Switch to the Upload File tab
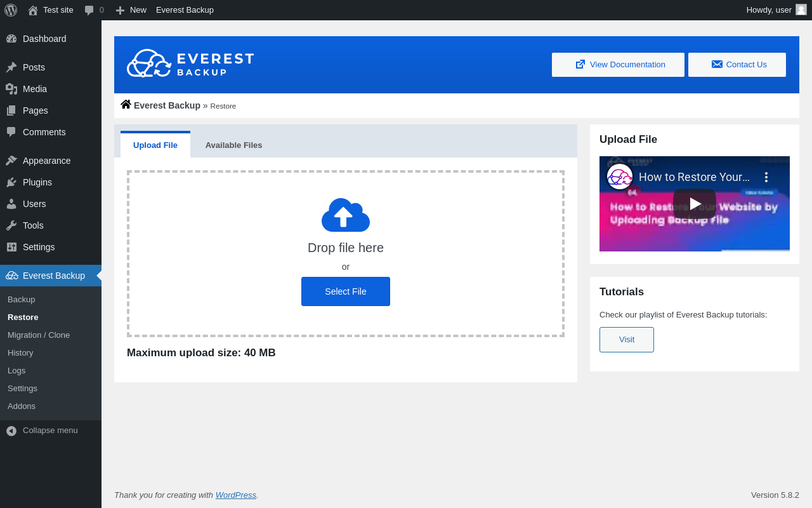The width and height of the screenshot is (812, 508). click(x=155, y=145)
